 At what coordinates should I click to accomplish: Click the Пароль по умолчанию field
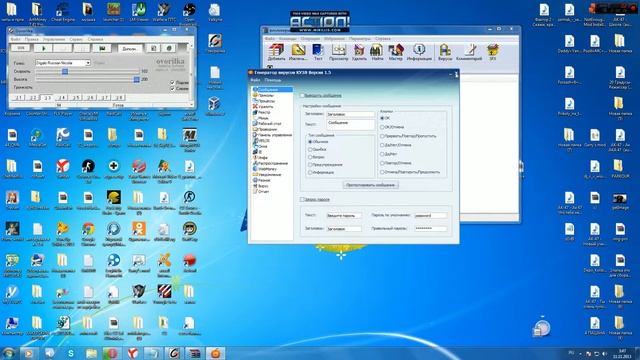[x=431, y=215]
